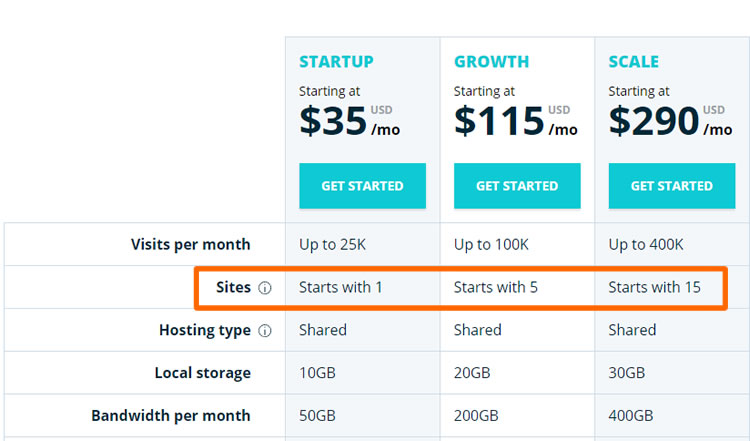Screen dimensions: 750x441
Task: Click the Visits per month label
Action: click(190, 244)
